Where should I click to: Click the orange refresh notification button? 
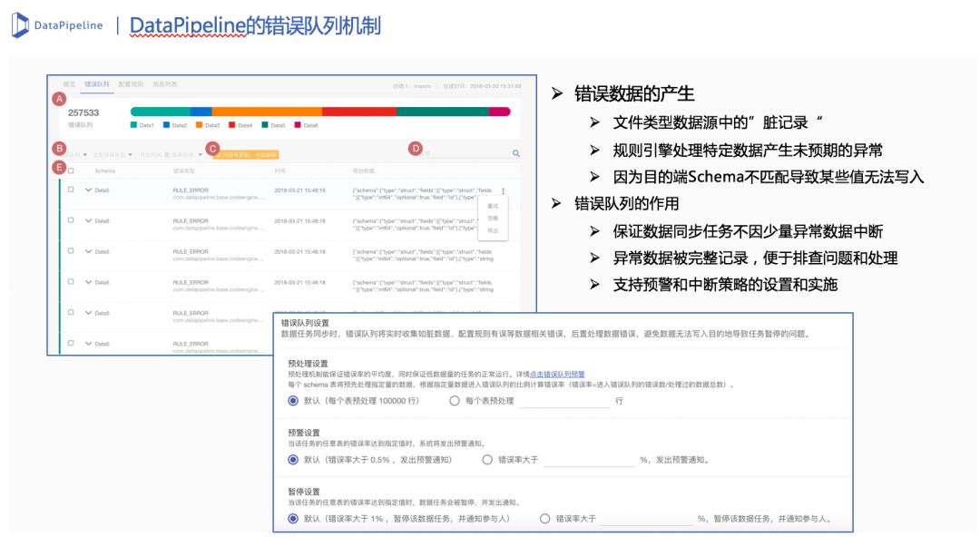click(x=246, y=154)
